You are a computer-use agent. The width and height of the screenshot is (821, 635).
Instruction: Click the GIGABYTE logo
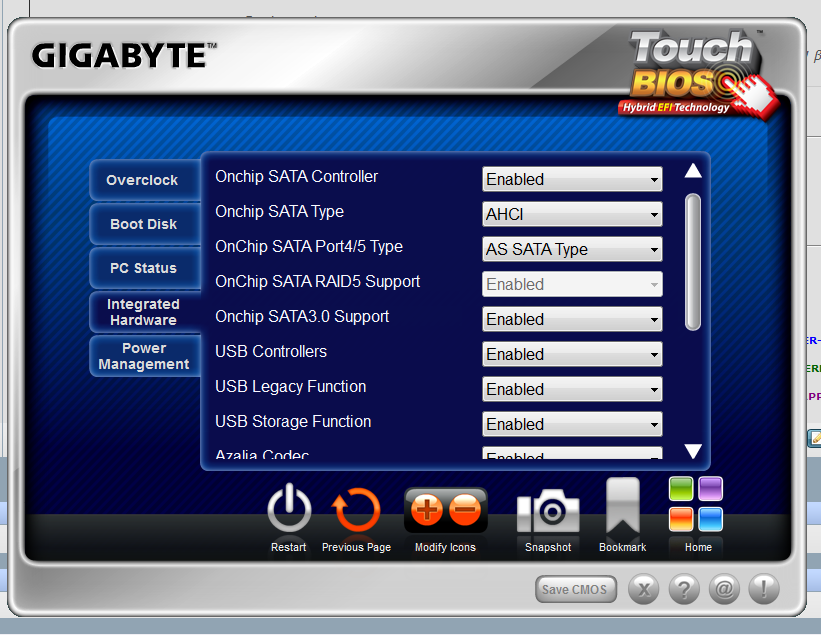pos(124,56)
